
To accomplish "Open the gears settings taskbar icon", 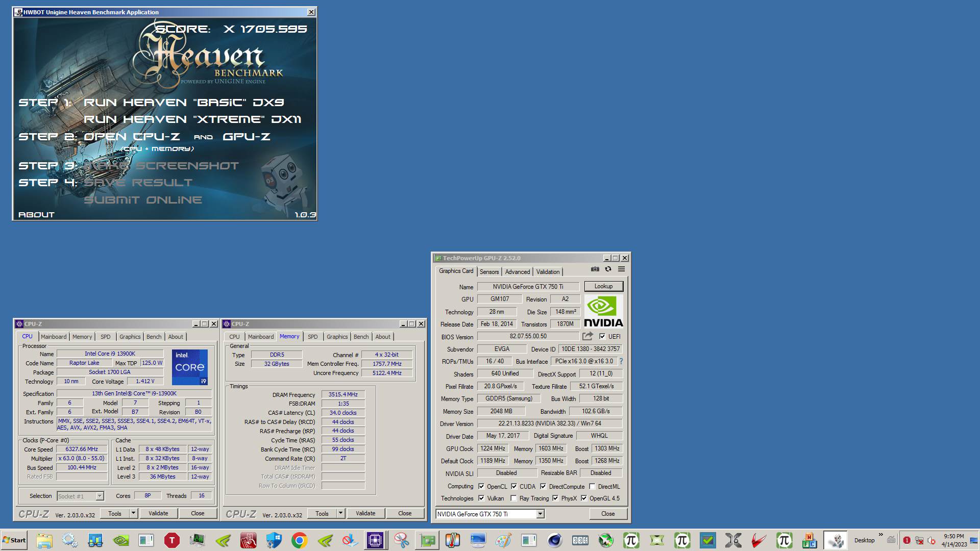I will point(70,540).
